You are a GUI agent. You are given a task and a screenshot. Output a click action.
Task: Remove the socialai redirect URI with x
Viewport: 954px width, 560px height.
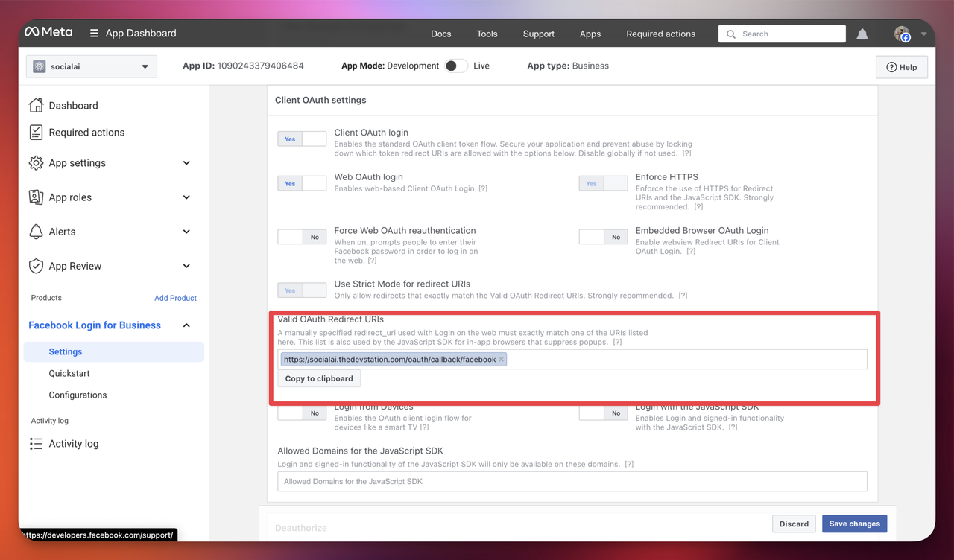tap(502, 359)
